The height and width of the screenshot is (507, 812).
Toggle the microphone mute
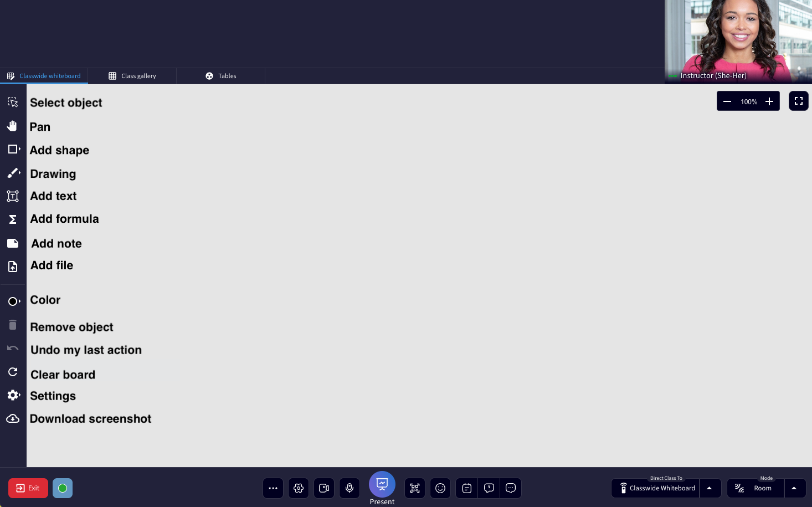pyautogui.click(x=350, y=488)
